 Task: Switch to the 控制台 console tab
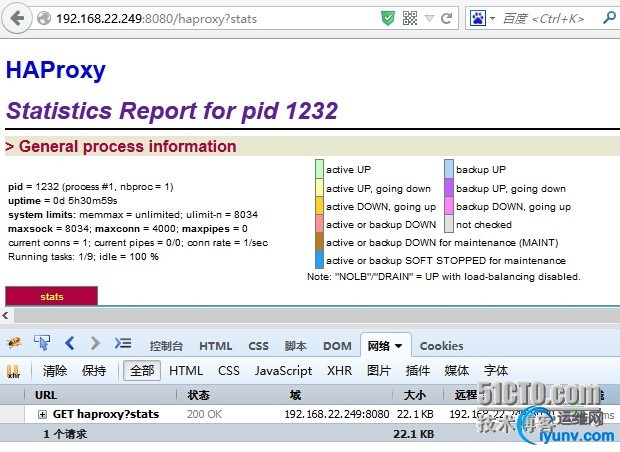(x=166, y=346)
